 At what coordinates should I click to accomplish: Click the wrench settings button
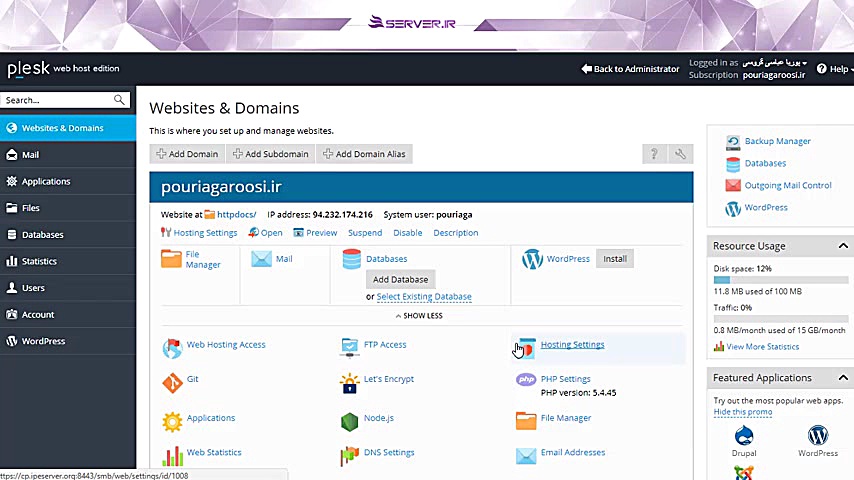point(680,154)
